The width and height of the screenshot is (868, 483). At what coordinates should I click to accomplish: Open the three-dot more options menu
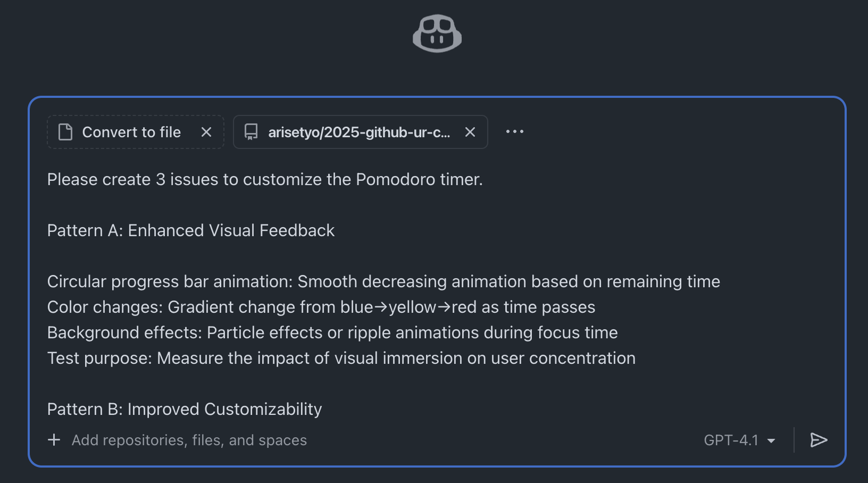point(514,131)
